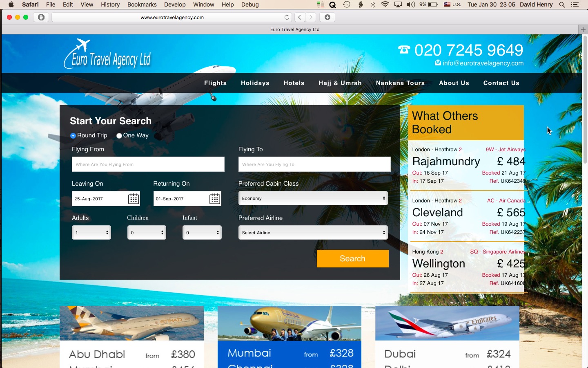
Task: Open the Hajj & Umrah menu item
Action: pyautogui.click(x=340, y=83)
